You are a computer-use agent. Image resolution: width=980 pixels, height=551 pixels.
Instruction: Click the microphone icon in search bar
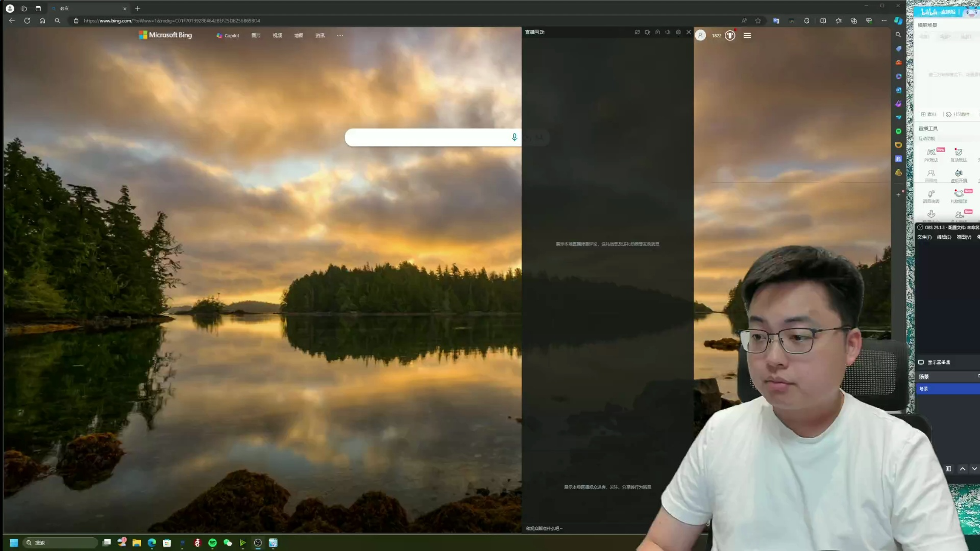click(513, 137)
